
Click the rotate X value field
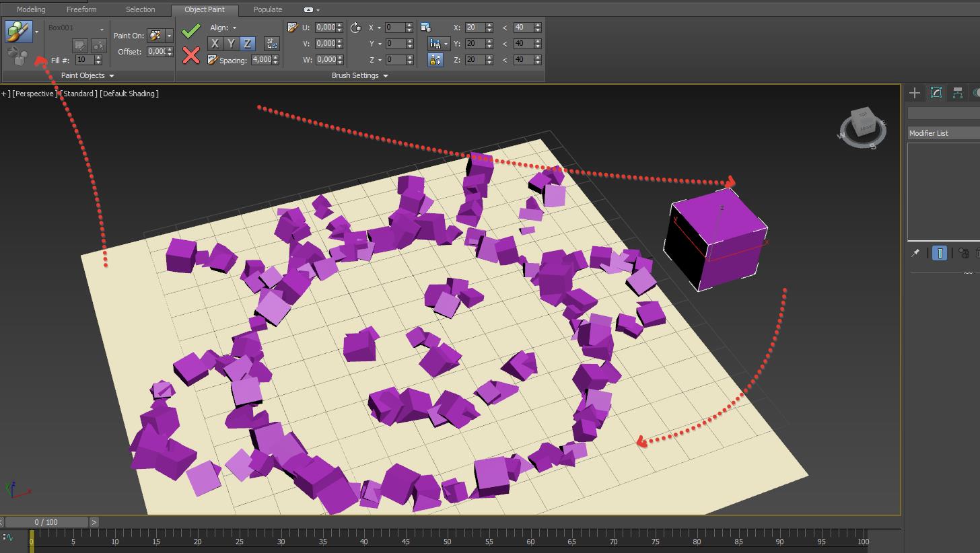(394, 28)
